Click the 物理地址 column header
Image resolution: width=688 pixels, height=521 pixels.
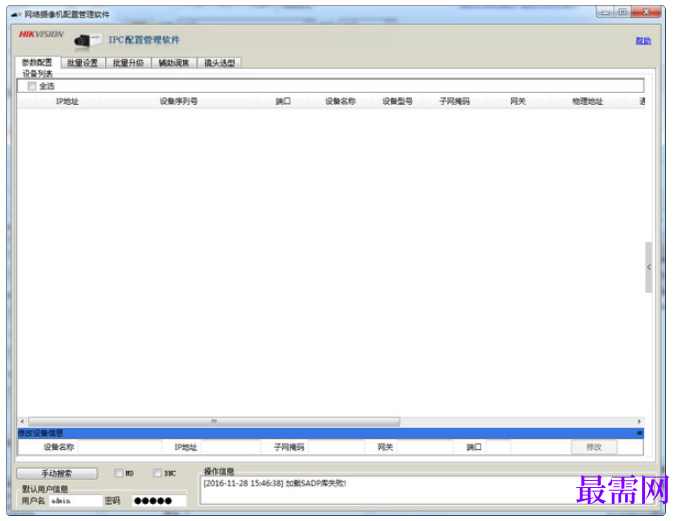click(587, 101)
